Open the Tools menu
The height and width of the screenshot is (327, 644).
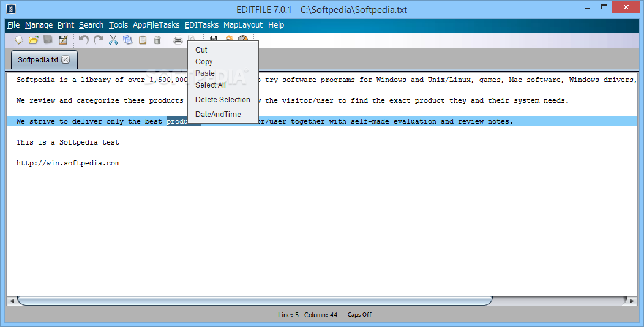[x=118, y=25]
